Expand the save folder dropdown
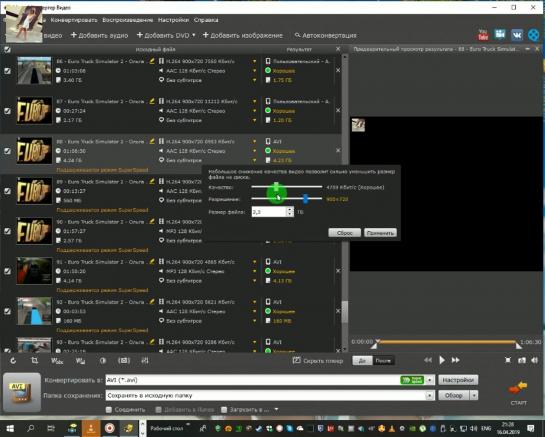 (x=430, y=395)
